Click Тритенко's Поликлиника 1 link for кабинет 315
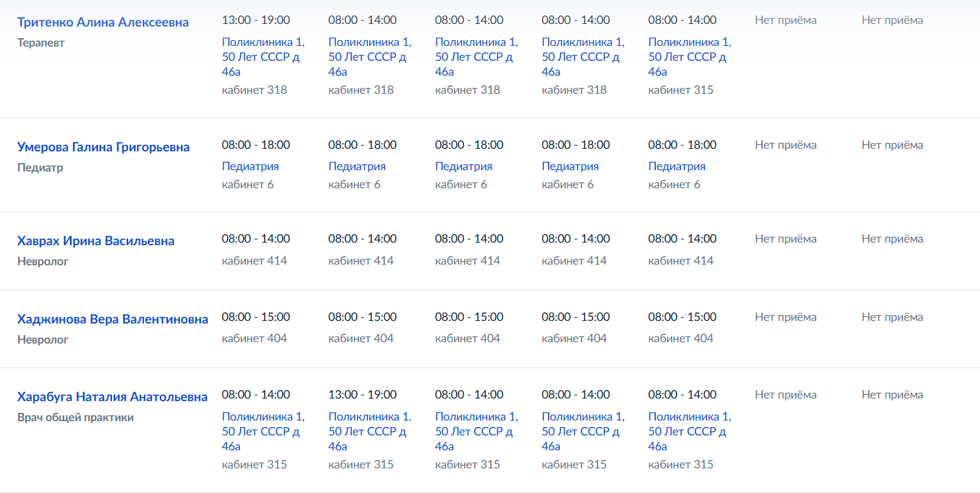Screen dimensions: 980x493 (690, 57)
